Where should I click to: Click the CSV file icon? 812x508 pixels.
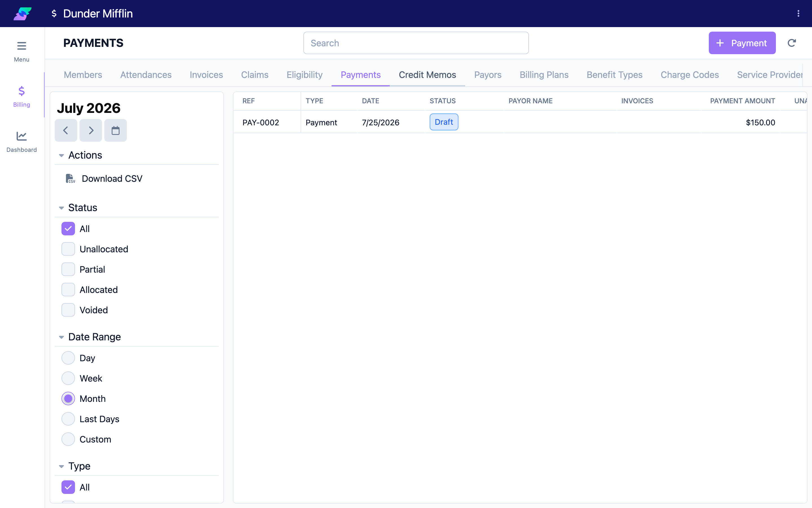[x=70, y=178]
